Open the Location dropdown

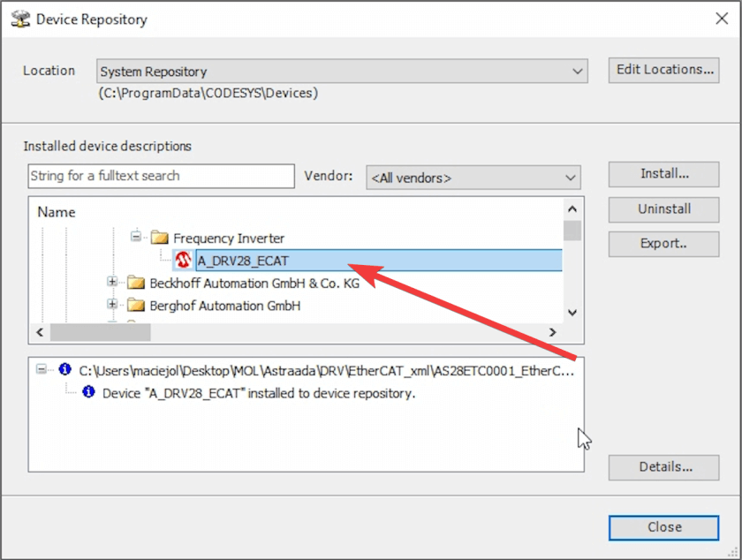tap(342, 72)
